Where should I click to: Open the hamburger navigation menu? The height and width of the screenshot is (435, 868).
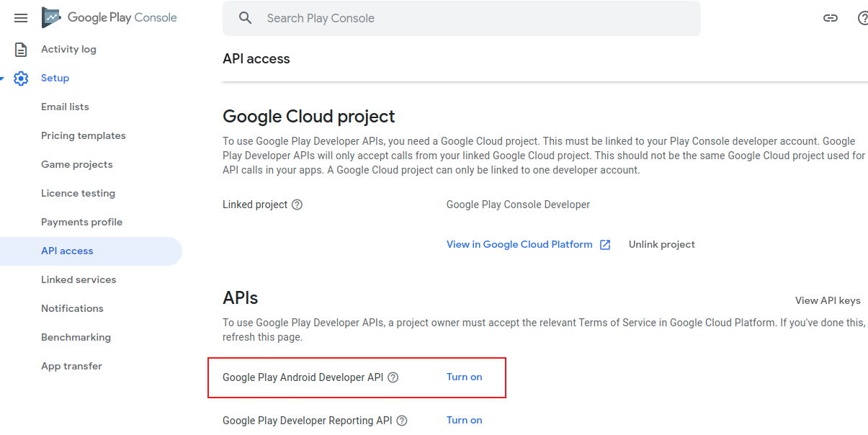21,18
